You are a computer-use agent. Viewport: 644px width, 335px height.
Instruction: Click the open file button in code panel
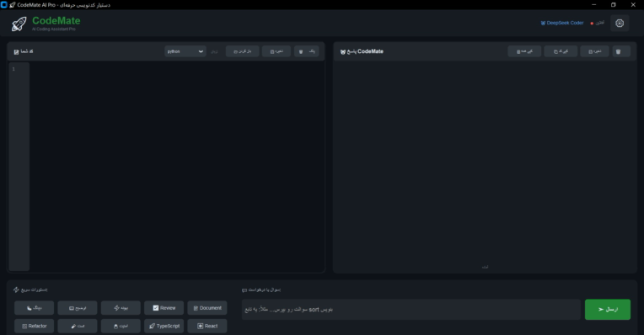point(242,51)
